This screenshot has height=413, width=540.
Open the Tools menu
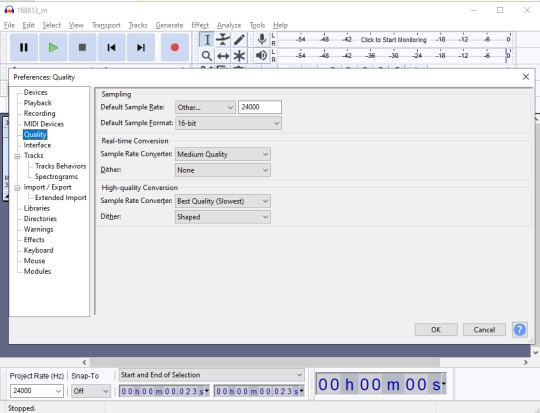click(257, 25)
